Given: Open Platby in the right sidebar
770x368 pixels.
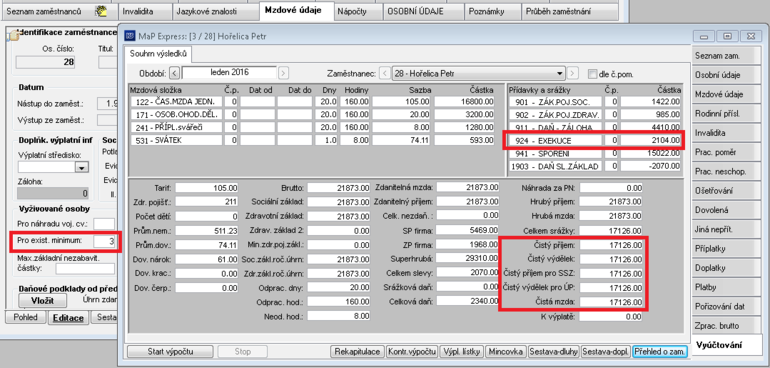Looking at the screenshot, I should pos(727,287).
